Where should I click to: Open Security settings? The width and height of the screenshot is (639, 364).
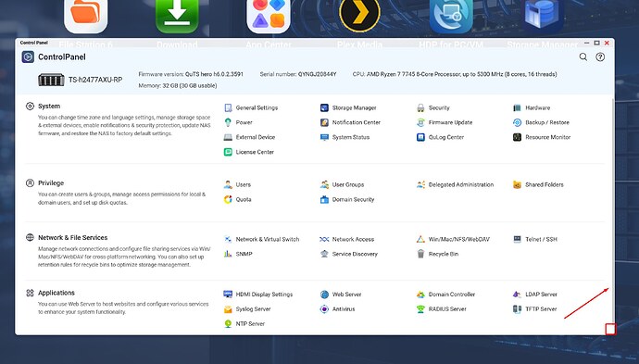tap(433, 108)
